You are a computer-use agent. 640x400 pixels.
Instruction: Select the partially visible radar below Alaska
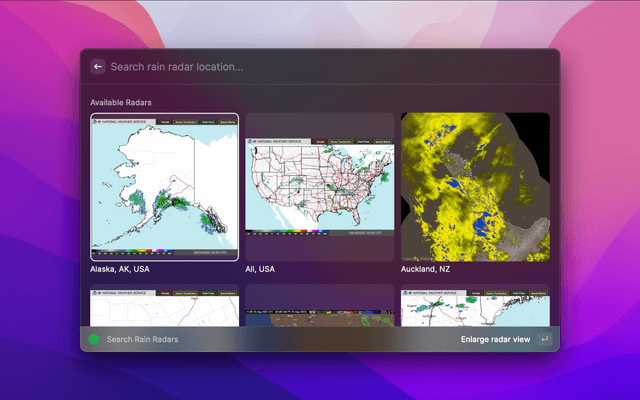164,307
